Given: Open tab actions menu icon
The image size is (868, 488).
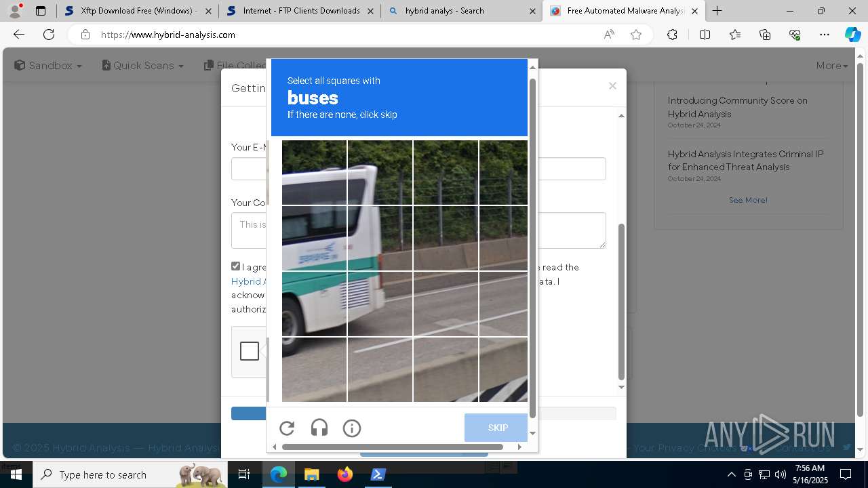Looking at the screenshot, I should [x=41, y=11].
